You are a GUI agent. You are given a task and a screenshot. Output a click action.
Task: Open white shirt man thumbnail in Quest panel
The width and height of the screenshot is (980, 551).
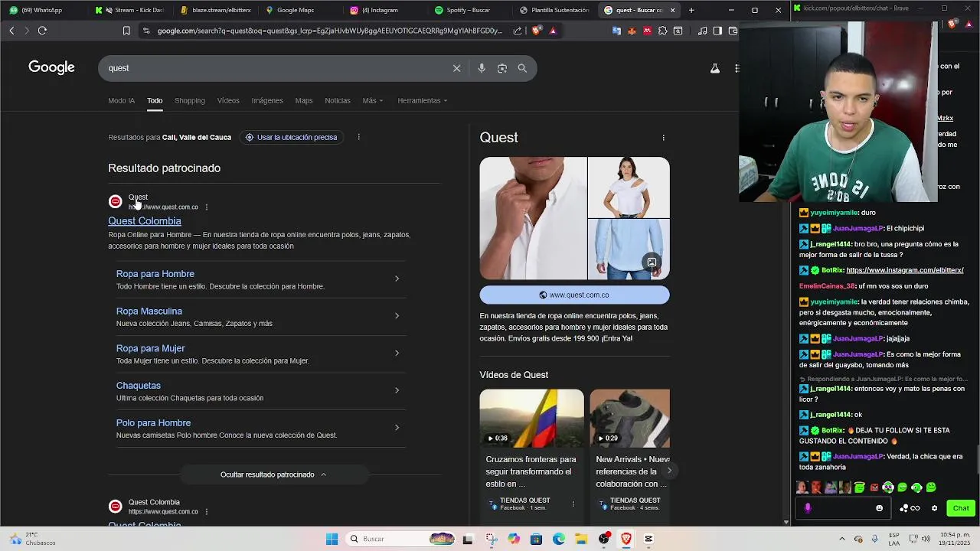point(533,218)
